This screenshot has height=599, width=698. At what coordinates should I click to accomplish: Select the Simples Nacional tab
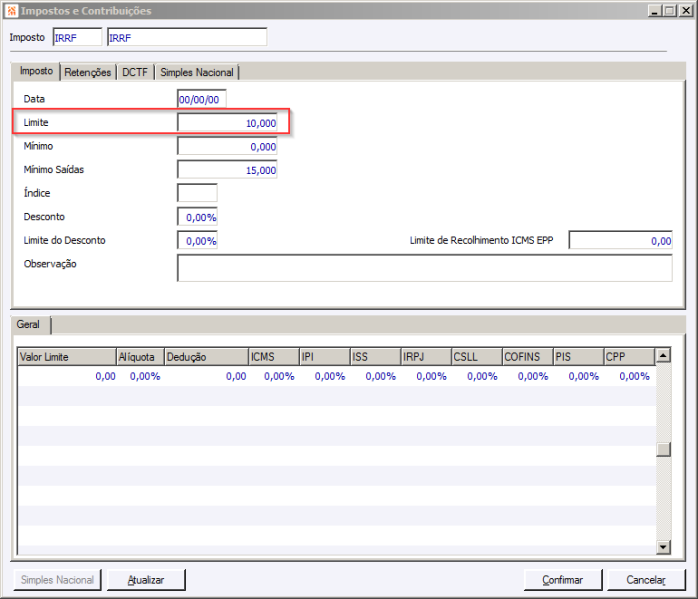point(197,72)
